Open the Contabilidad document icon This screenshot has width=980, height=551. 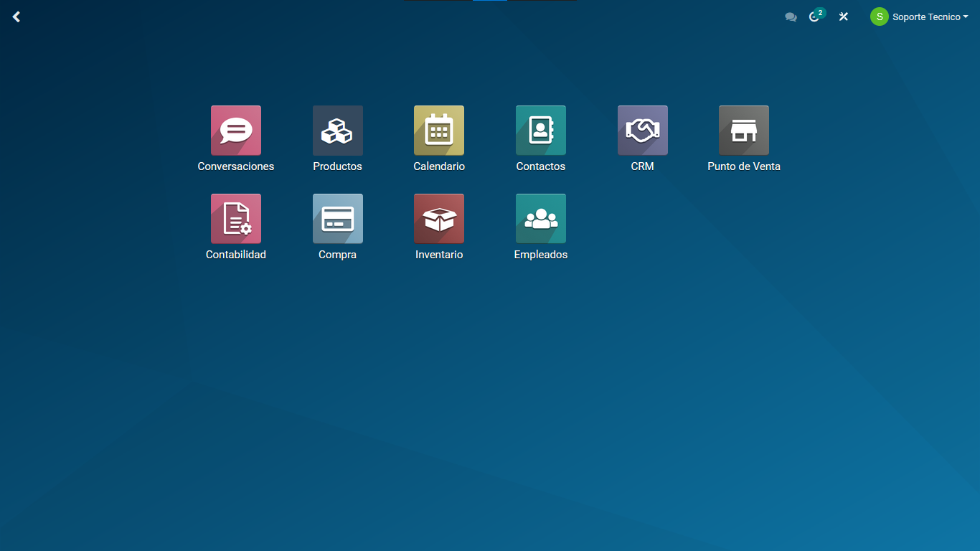(235, 219)
